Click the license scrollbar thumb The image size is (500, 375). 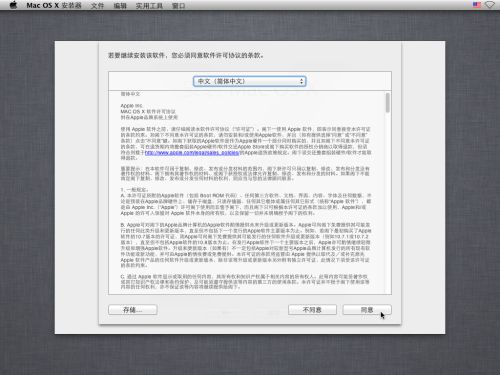[387, 103]
